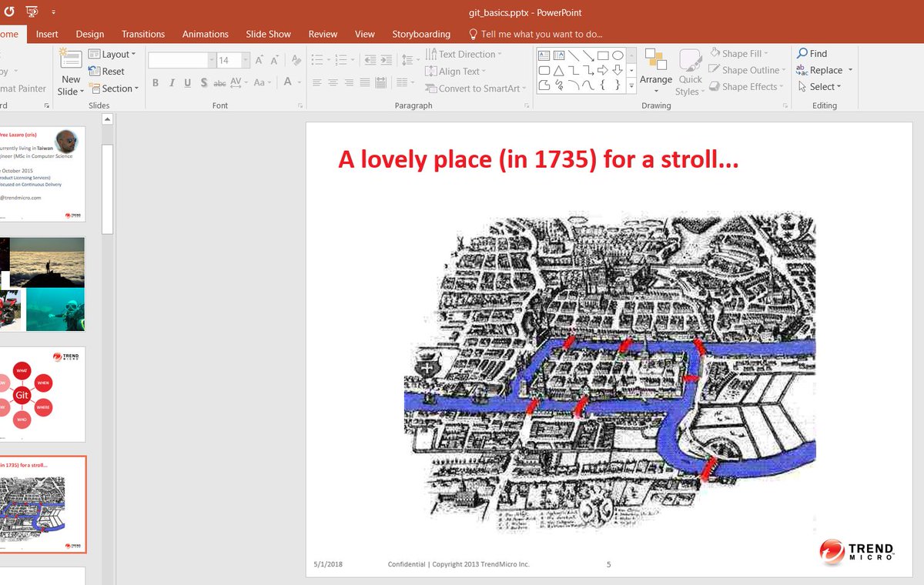Select the Oval shape
The image size is (924, 585).
[618, 55]
